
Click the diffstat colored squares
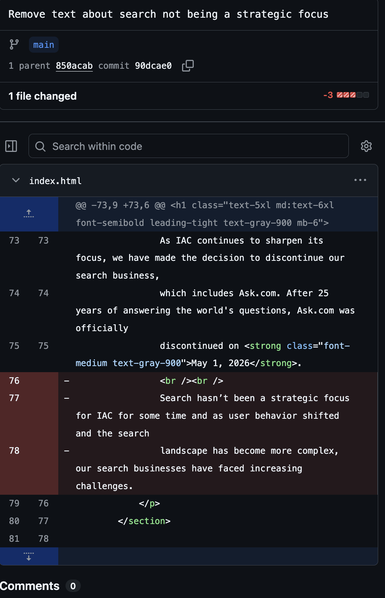353,95
